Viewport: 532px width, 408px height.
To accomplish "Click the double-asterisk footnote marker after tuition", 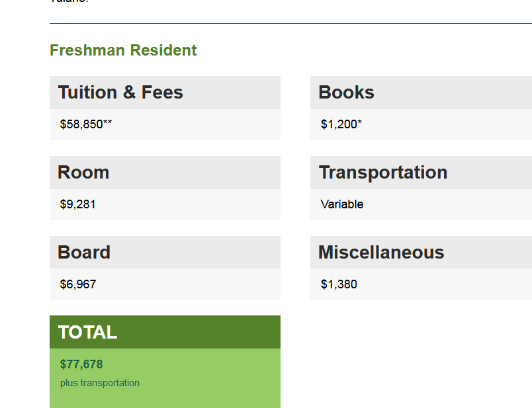I will tap(107, 124).
